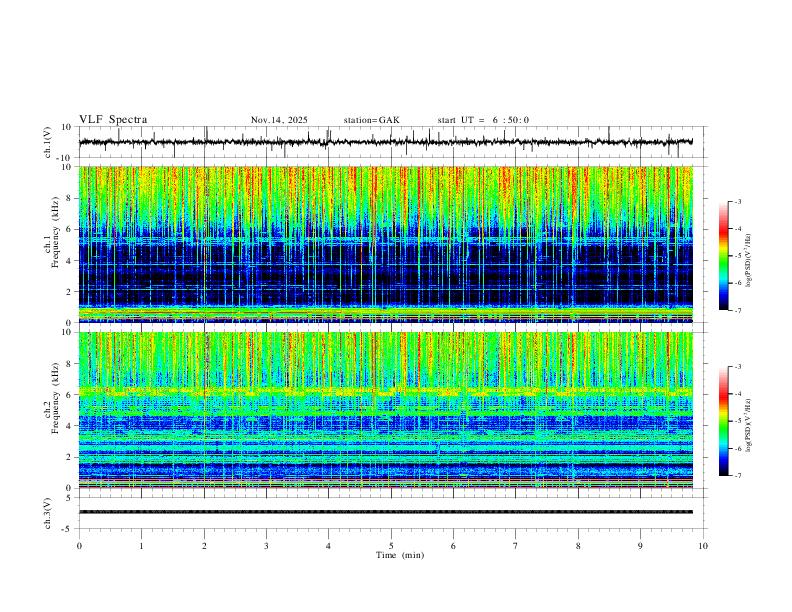
Task: Click time axis tick label "5"
Action: 391,546
